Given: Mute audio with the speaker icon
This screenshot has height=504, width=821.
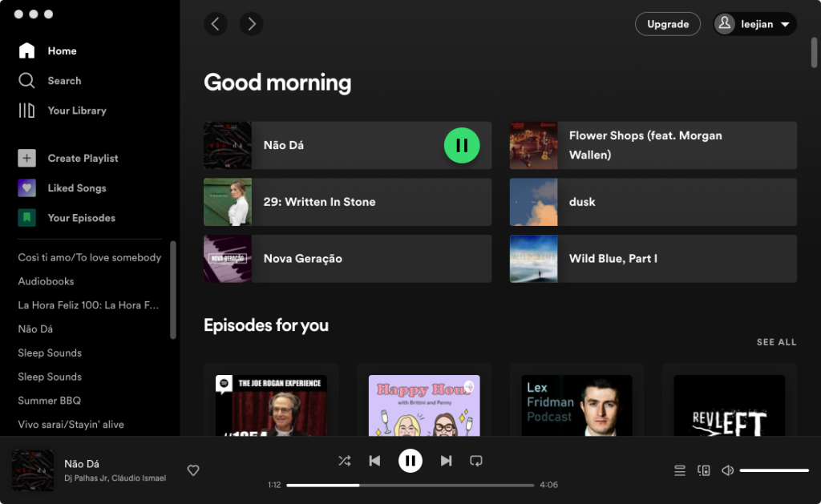Looking at the screenshot, I should tap(727, 470).
